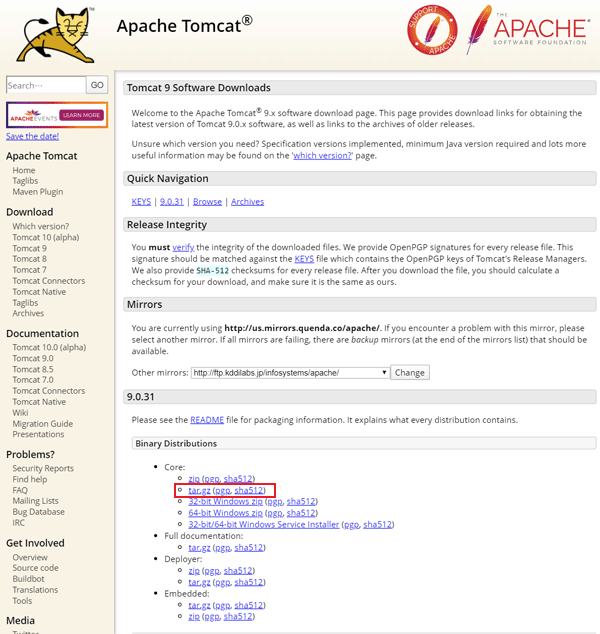
Task: Download the Core tar.gz distribution
Action: point(199,490)
